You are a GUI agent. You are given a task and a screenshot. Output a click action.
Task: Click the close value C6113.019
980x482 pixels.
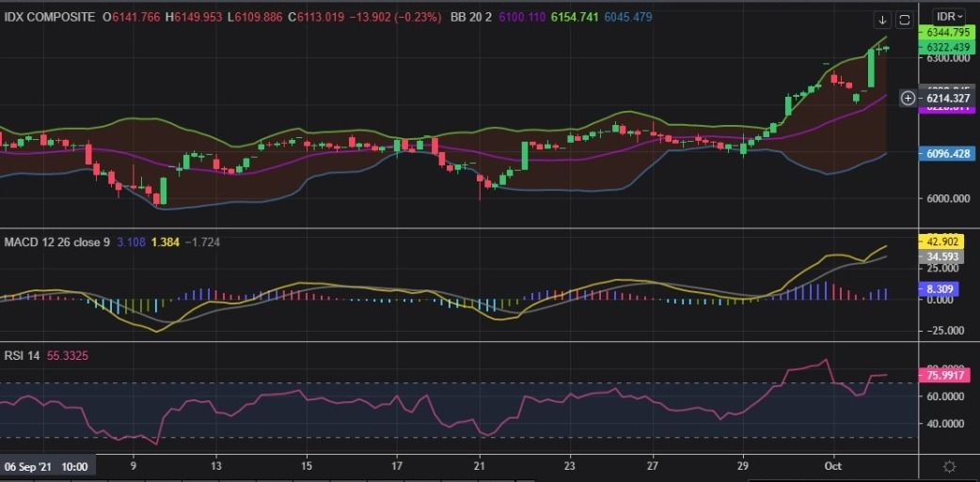316,18
